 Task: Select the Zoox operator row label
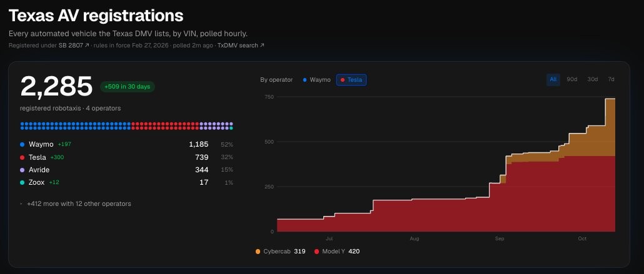36,182
